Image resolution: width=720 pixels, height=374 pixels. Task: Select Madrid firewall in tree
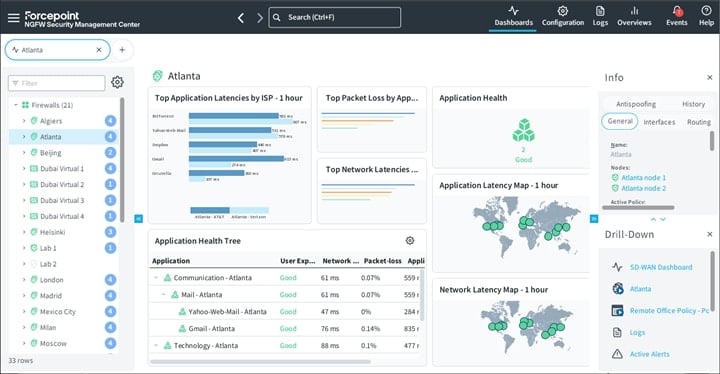coord(51,295)
